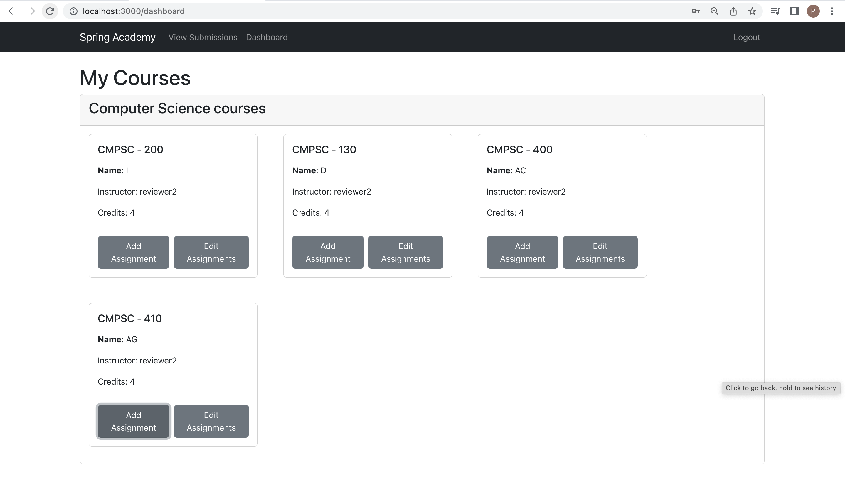Viewport: 845px width, 504px height.
Task: Open site information via the info icon
Action: 73,11
